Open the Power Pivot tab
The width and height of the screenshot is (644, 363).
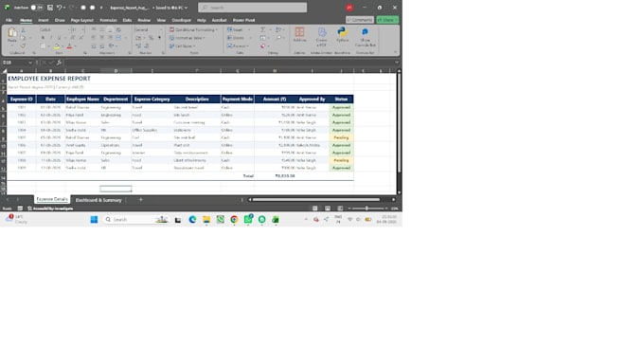pos(244,20)
